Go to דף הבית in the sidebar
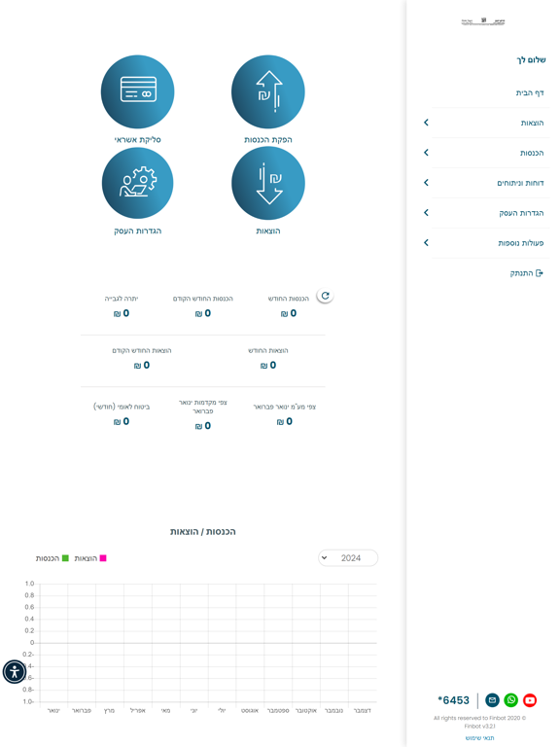The height and width of the screenshot is (747, 560). tap(530, 93)
